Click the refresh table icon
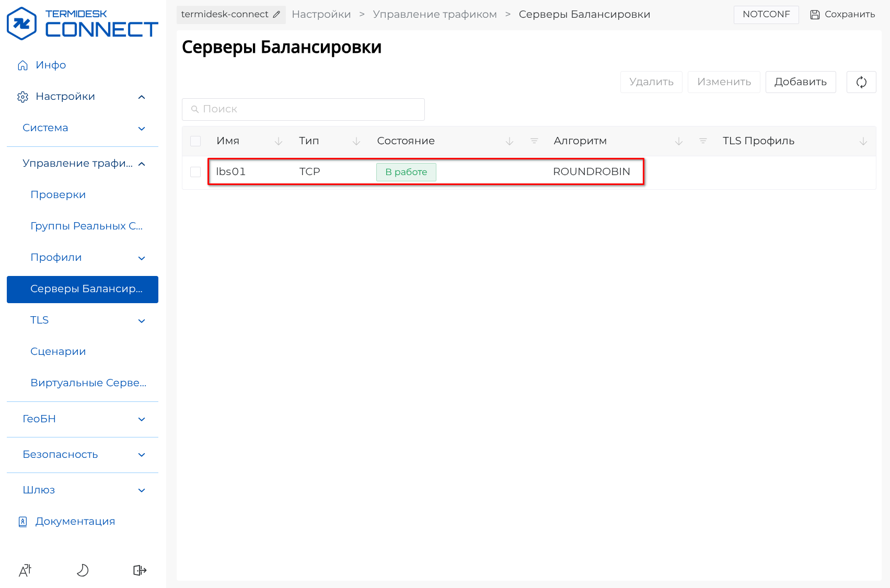890x588 pixels. (861, 82)
